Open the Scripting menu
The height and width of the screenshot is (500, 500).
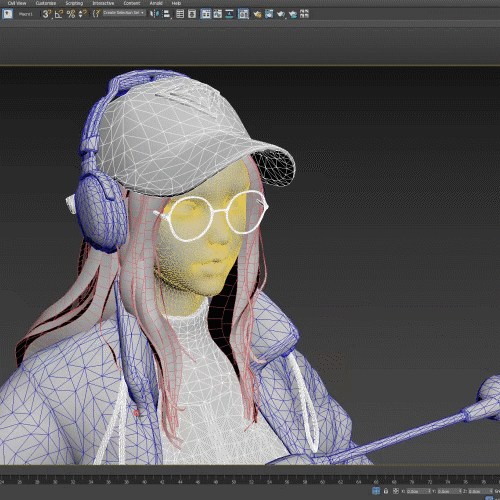74,3
